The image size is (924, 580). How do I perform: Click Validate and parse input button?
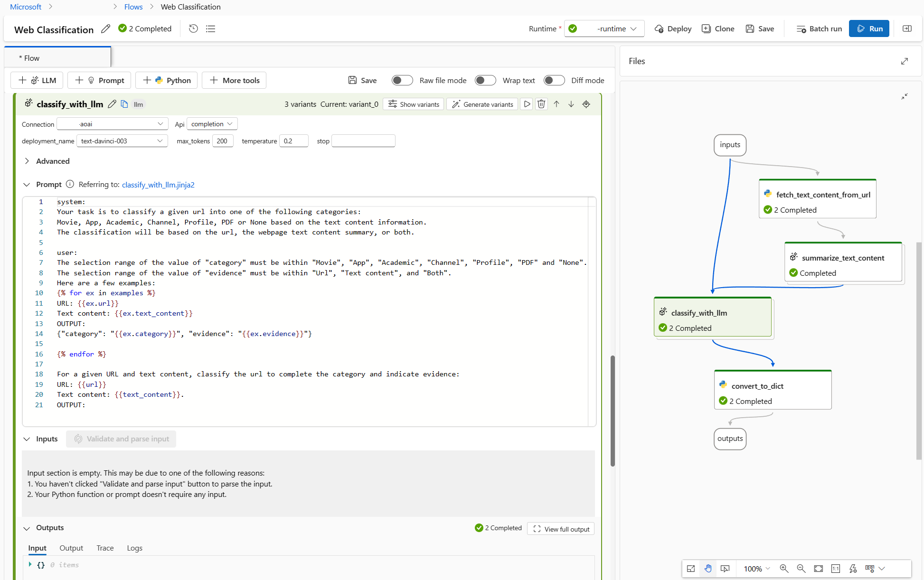122,439
